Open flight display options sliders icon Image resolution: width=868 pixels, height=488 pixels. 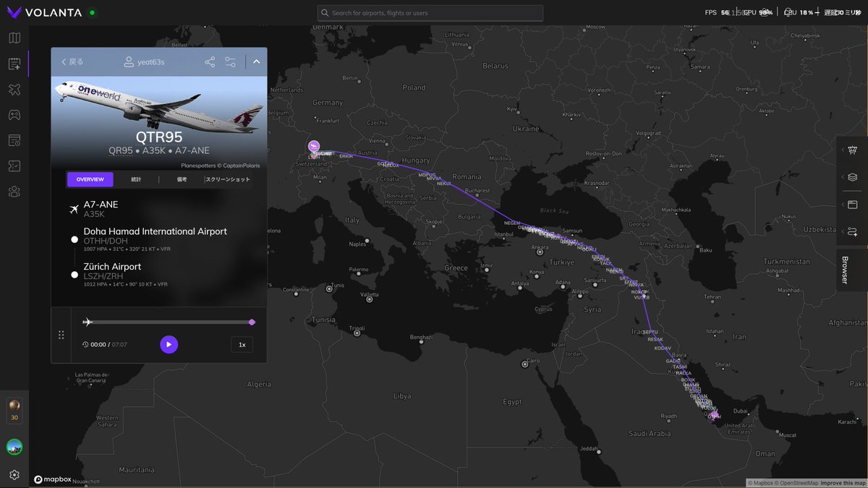[x=231, y=62]
